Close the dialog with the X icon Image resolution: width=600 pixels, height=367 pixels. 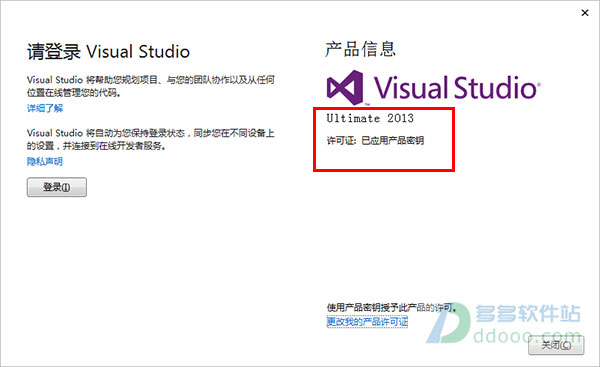585,13
